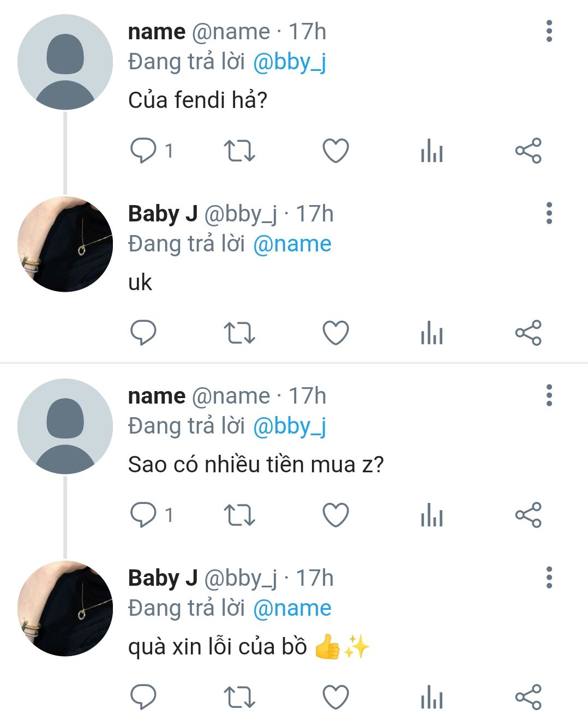Image resolution: width=588 pixels, height=721 pixels.
Task: Retweet the "Của fendi hả?" tweet
Action: (239, 151)
